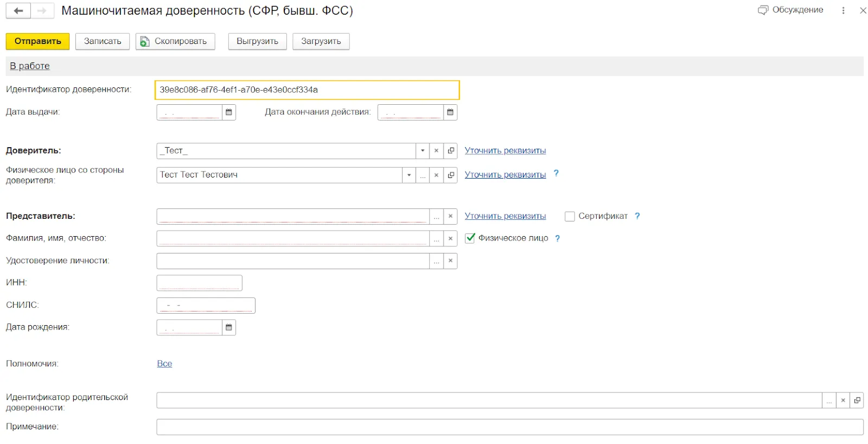Expand the Физическое лицо доверителя dropdown
The image size is (868, 444).
pos(409,175)
